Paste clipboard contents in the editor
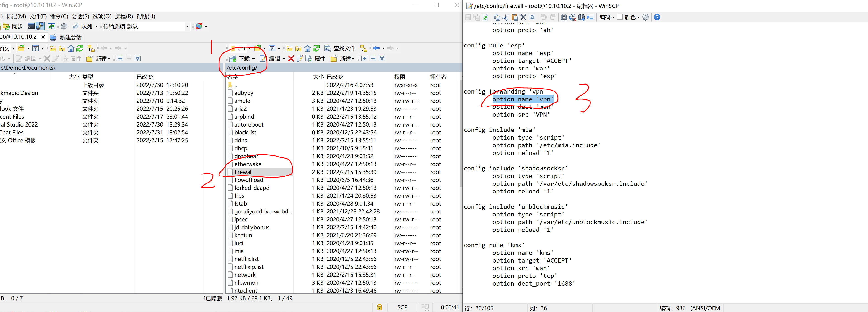The image size is (868, 312). pyautogui.click(x=514, y=17)
